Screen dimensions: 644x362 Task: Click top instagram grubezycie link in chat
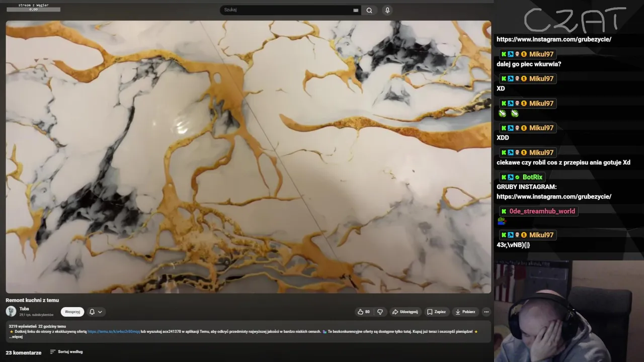[x=554, y=39]
